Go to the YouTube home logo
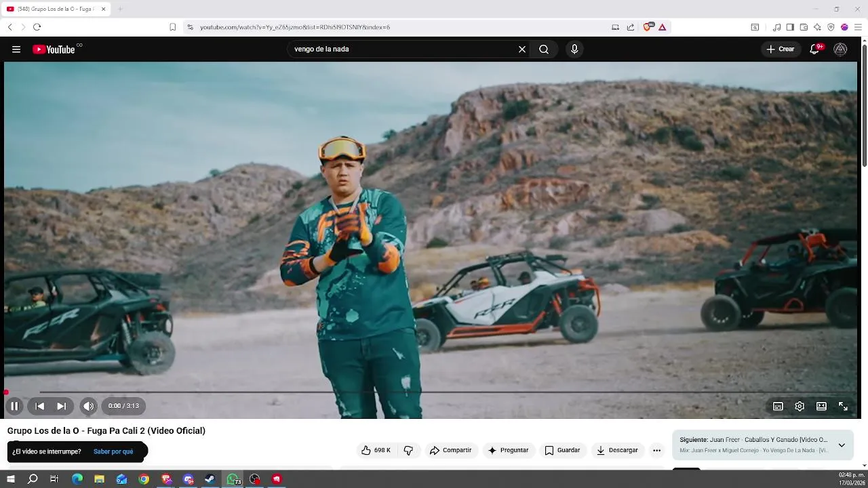 (x=54, y=49)
